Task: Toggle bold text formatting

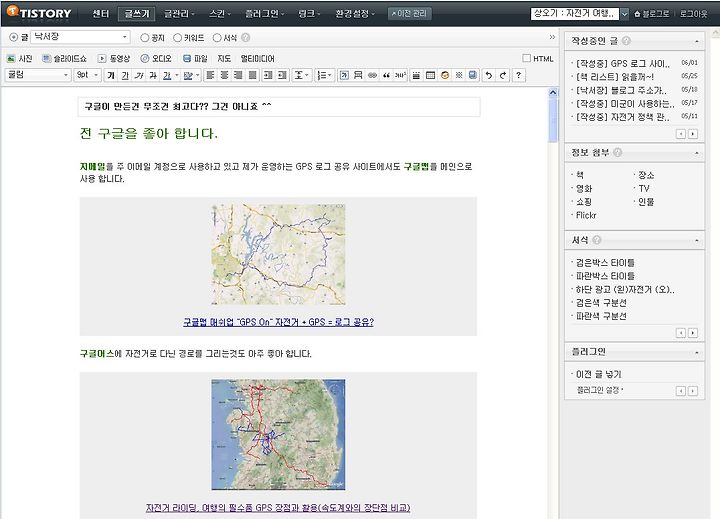Action: click(x=111, y=75)
